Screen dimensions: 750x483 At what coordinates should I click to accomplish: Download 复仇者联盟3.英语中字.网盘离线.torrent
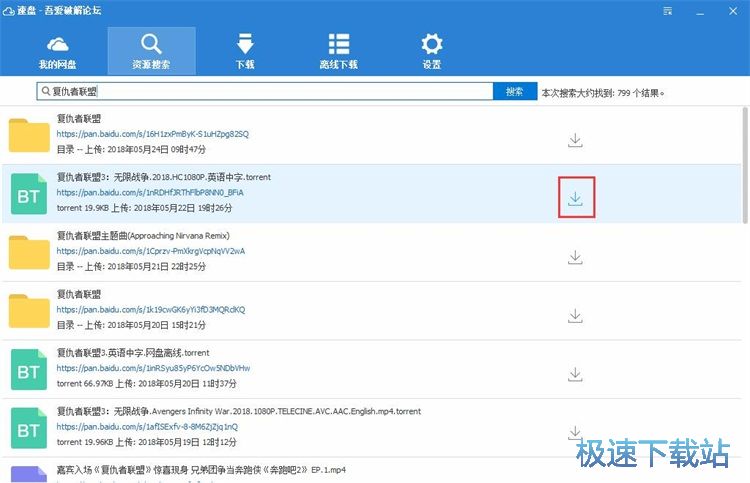[575, 374]
